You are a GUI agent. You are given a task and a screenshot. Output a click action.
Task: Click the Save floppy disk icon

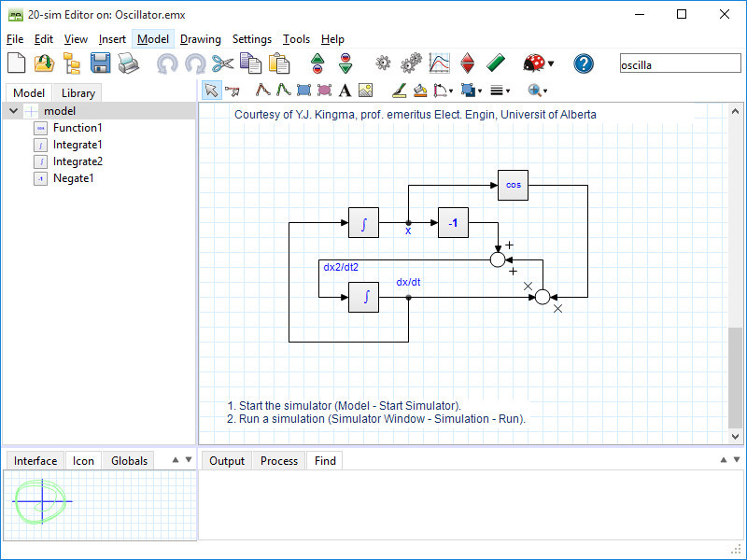point(100,63)
